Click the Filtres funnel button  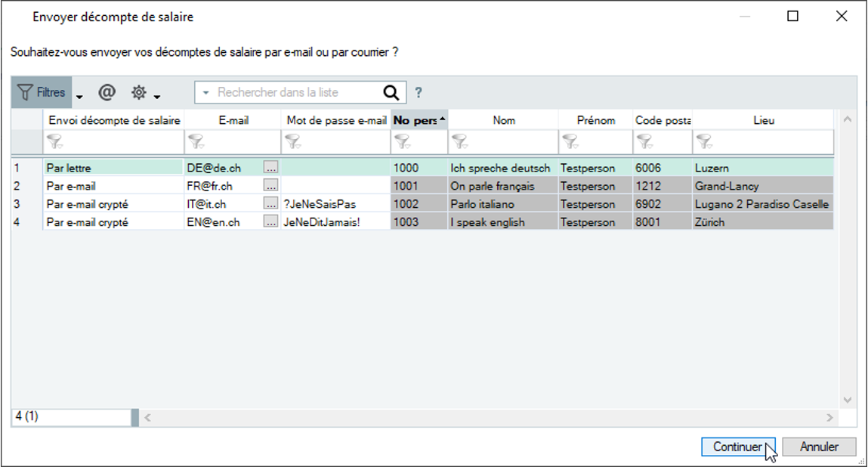click(42, 92)
